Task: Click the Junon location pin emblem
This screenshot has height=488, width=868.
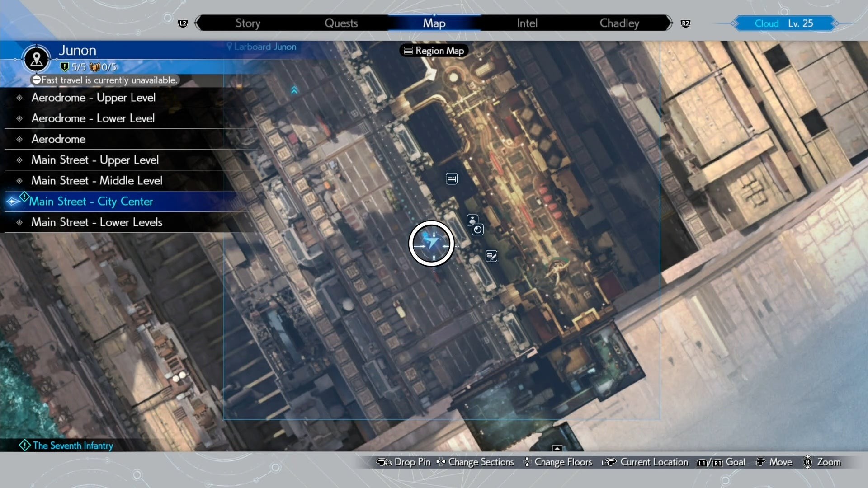Action: point(37,59)
